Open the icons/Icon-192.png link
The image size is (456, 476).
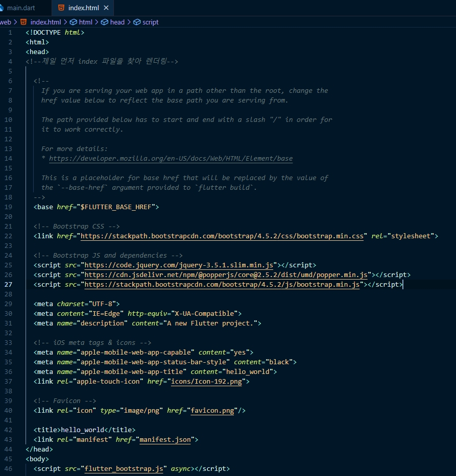(207, 382)
